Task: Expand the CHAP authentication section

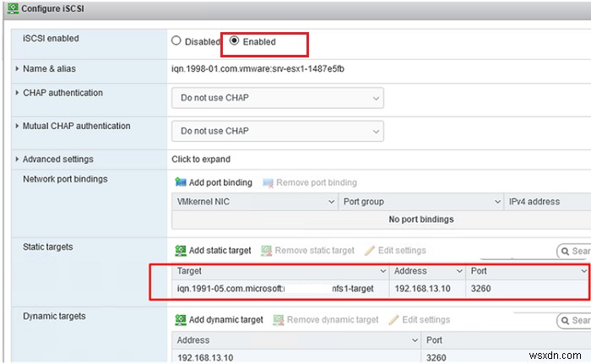Action: pos(17,93)
